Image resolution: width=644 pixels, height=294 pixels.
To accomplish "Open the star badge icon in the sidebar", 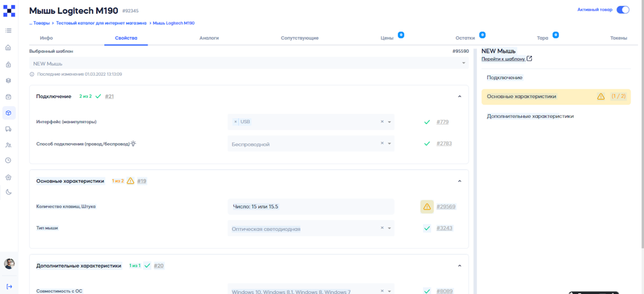I will point(8,177).
